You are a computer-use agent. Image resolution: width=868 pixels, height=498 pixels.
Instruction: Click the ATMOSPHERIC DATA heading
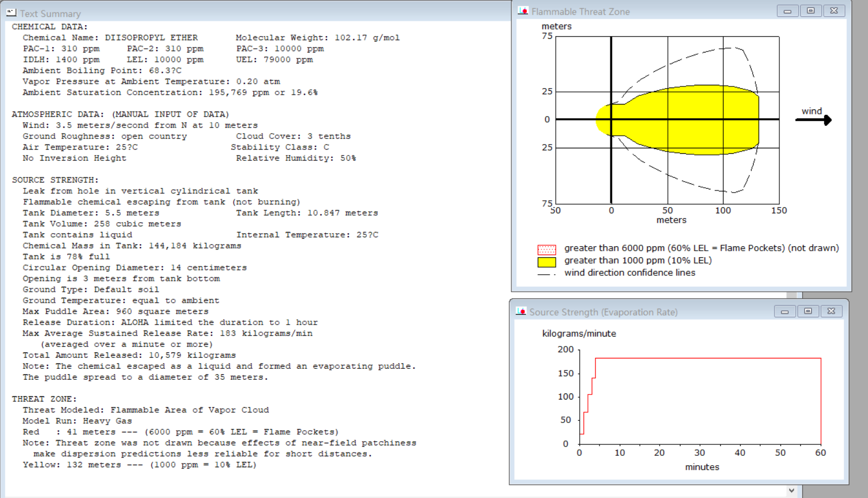[x=120, y=114]
